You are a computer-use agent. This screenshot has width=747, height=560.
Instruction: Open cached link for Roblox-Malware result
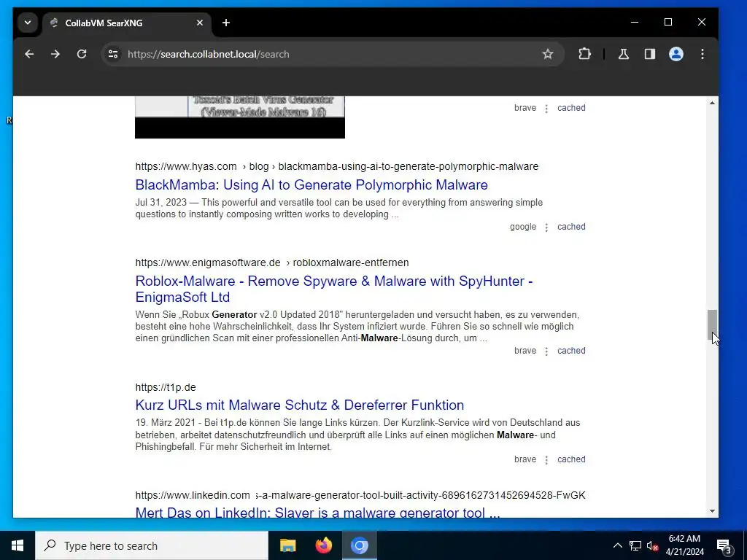coord(571,351)
